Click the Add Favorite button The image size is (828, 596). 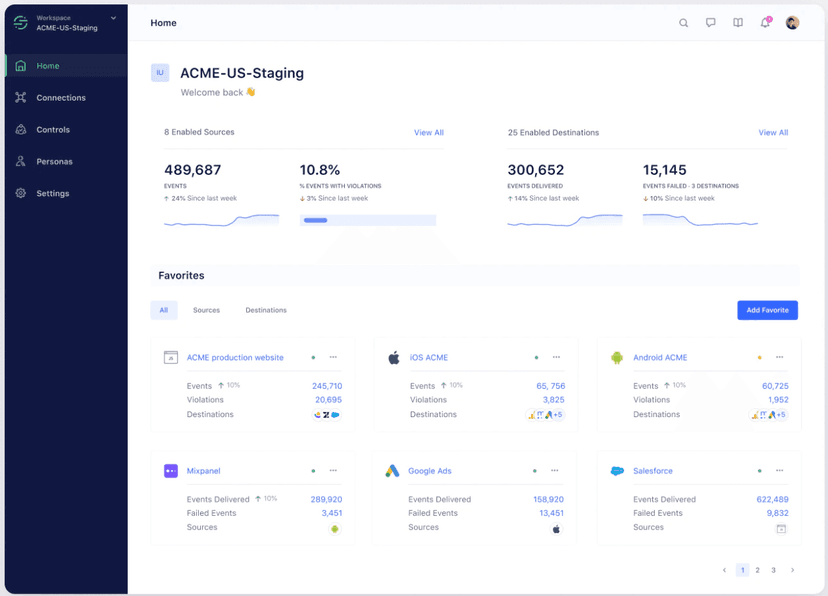coord(767,310)
